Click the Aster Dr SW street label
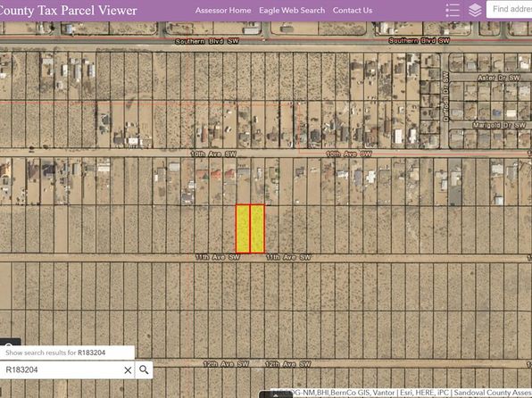532x398 pixels. click(498, 78)
